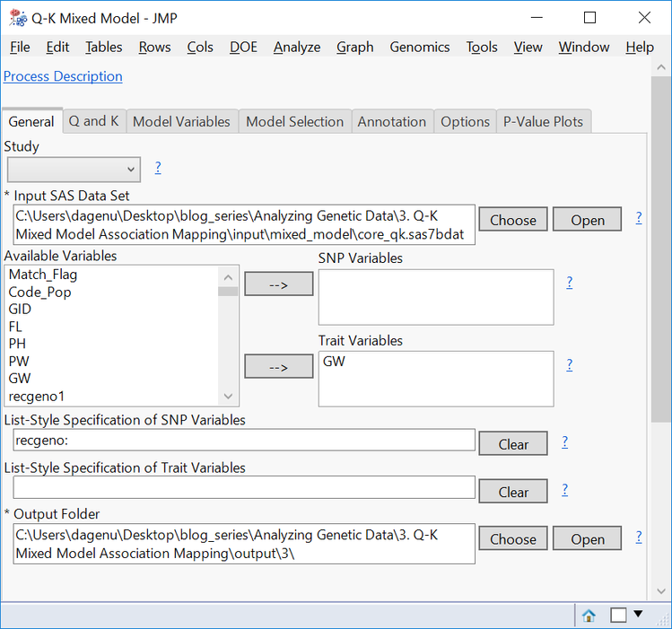Image resolution: width=672 pixels, height=629 pixels.
Task: Open the Tools menu
Action: point(482,47)
